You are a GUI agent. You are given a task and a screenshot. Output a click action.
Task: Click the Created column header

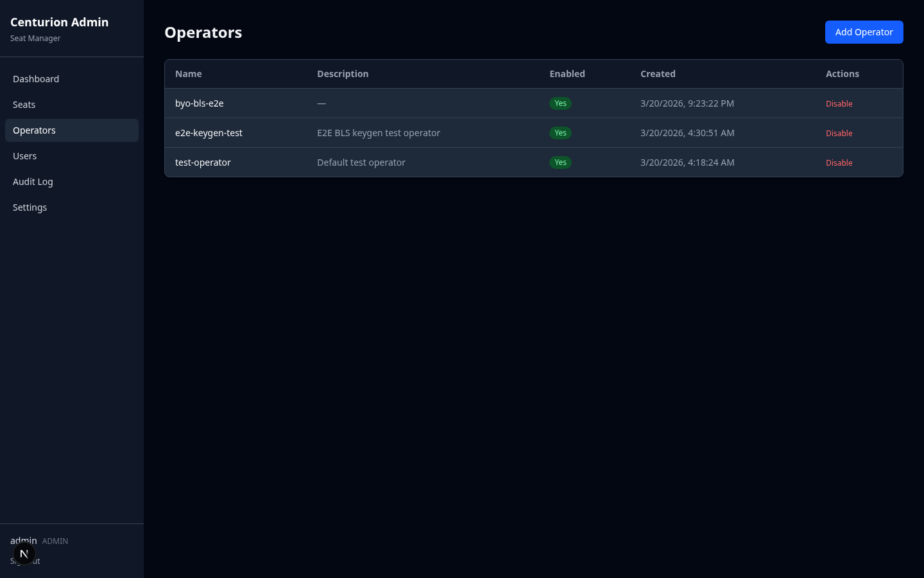click(658, 73)
